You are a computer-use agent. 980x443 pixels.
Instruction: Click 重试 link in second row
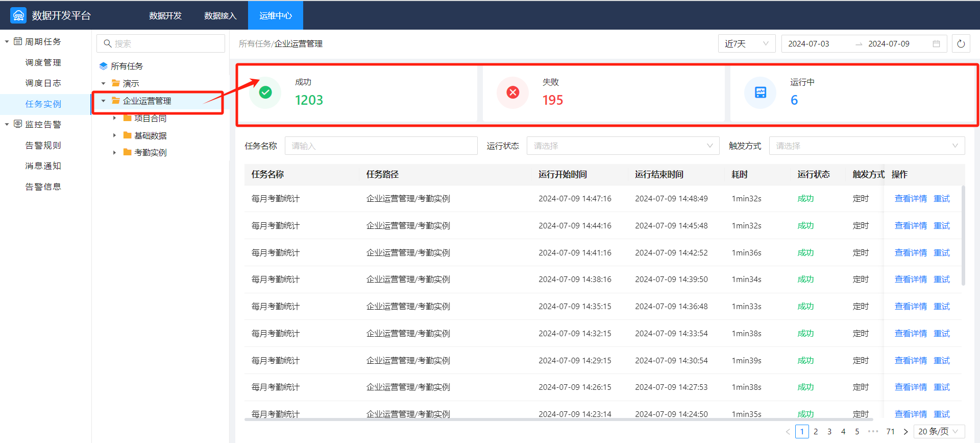click(942, 226)
